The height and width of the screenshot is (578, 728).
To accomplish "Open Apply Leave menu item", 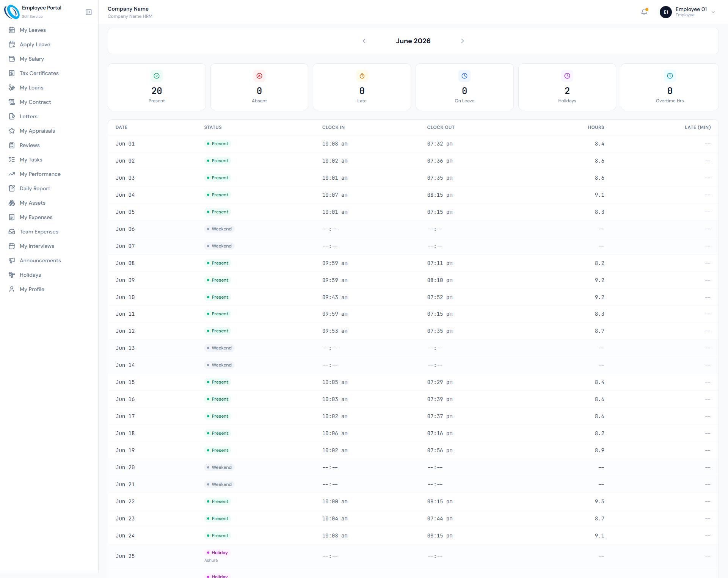I will tap(49, 44).
